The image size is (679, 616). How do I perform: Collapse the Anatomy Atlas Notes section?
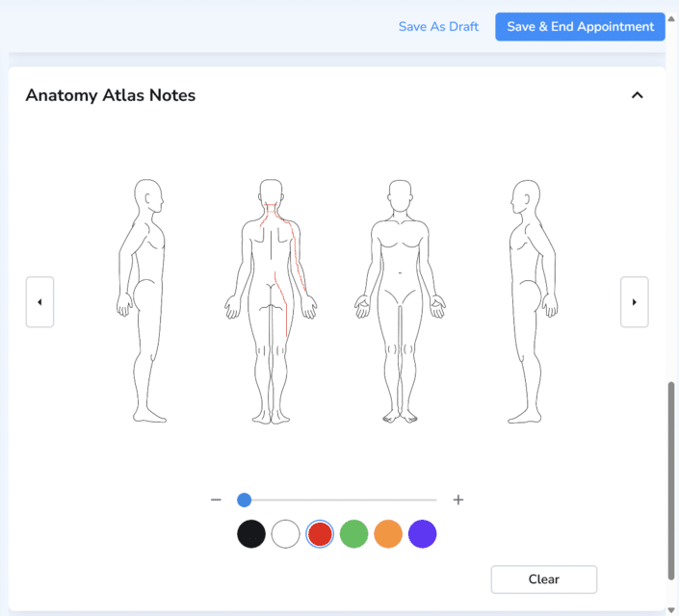pyautogui.click(x=637, y=95)
